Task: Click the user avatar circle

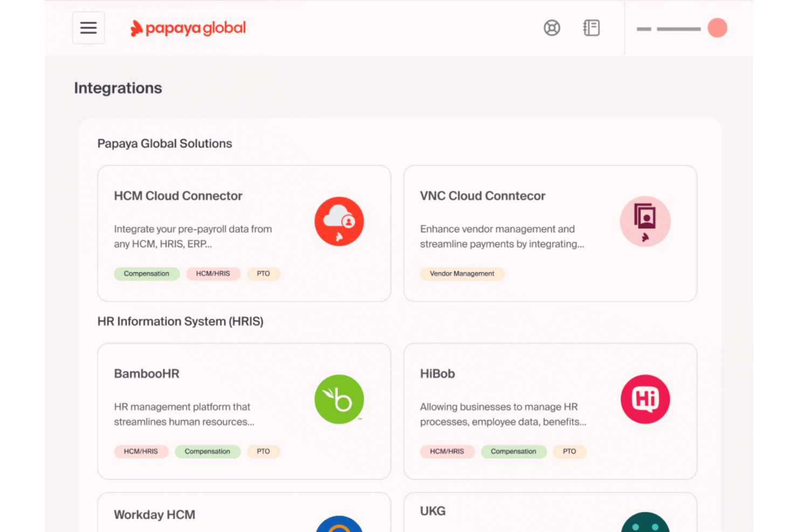Action: coord(717,28)
